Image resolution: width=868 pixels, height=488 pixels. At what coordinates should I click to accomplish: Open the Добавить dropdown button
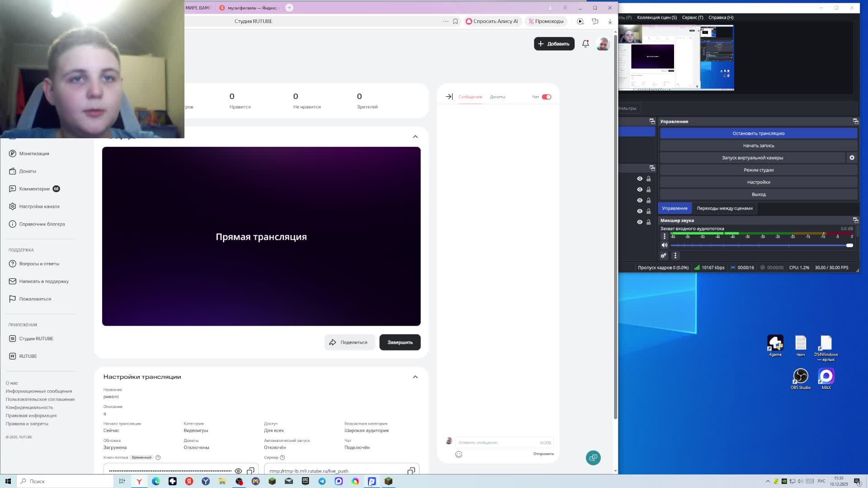[554, 44]
